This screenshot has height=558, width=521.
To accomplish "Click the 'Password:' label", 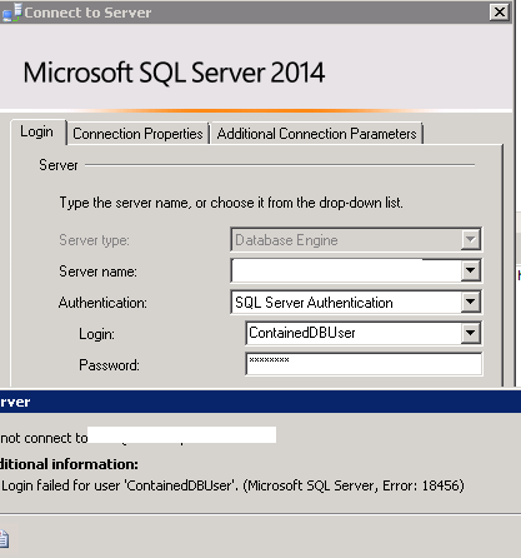I will (109, 365).
